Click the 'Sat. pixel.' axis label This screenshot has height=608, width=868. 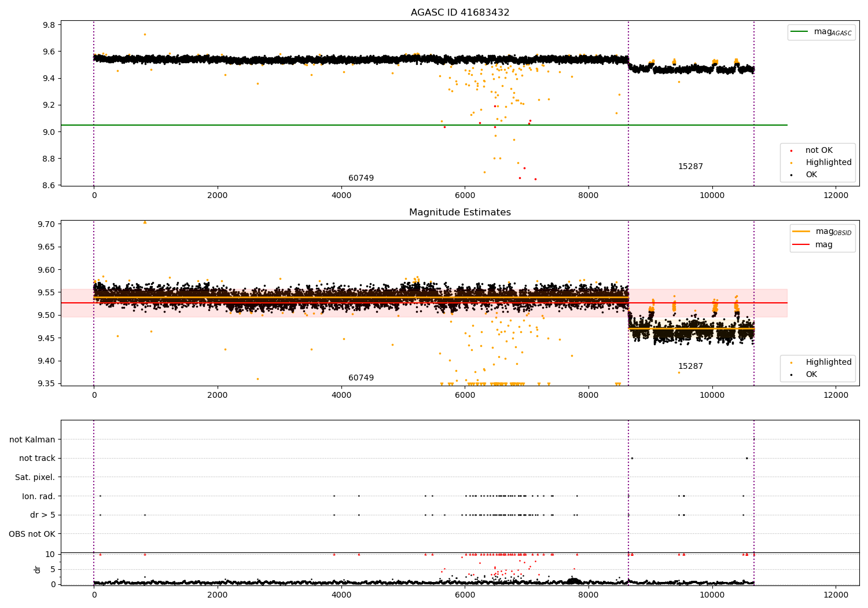pos(35,478)
